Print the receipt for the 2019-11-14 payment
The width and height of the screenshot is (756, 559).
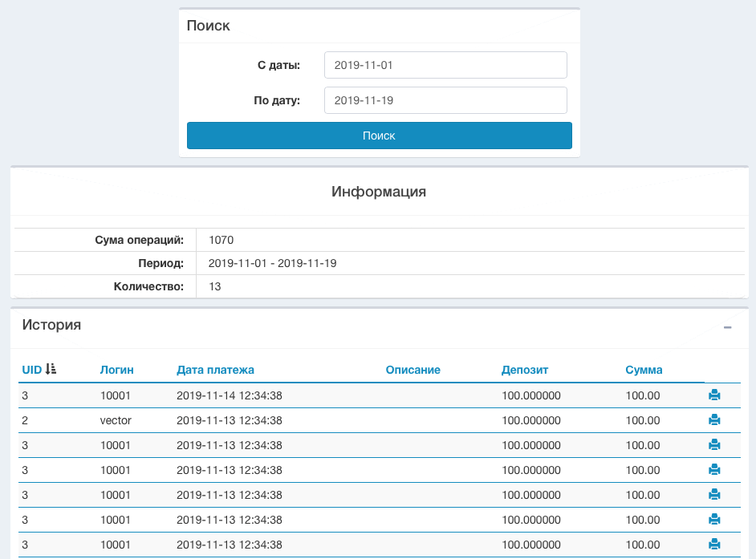[714, 395]
